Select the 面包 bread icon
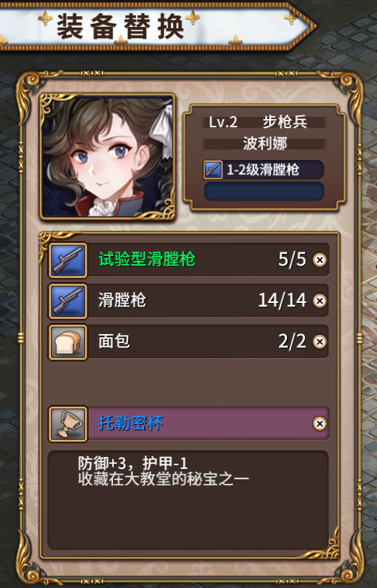The image size is (377, 588). click(68, 342)
